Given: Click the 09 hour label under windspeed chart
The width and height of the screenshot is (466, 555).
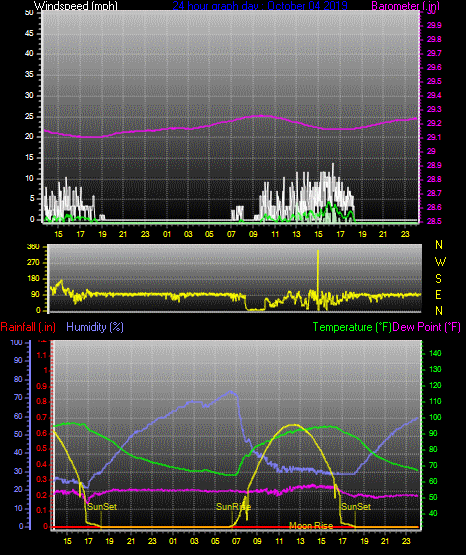Looking at the screenshot, I should 253,234.
